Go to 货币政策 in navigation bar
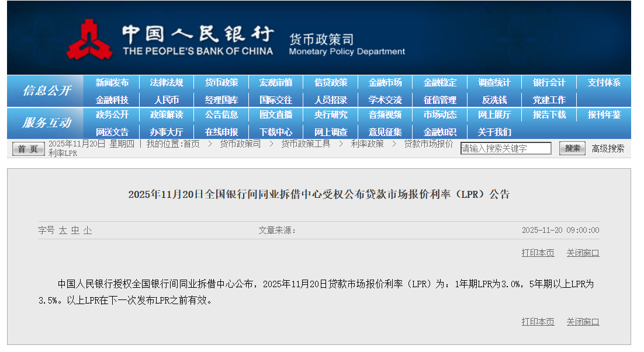The height and width of the screenshot is (352, 644). [x=221, y=82]
